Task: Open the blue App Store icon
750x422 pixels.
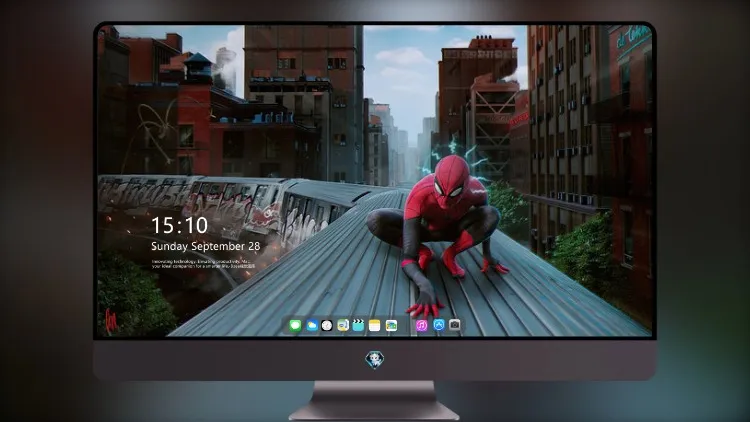Action: pos(439,325)
